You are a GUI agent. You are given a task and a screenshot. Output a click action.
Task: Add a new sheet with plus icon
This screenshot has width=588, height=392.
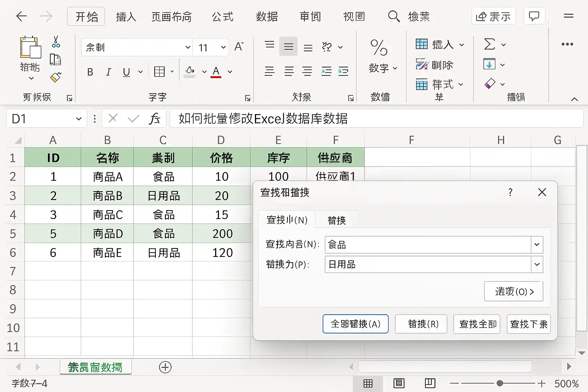(x=165, y=367)
